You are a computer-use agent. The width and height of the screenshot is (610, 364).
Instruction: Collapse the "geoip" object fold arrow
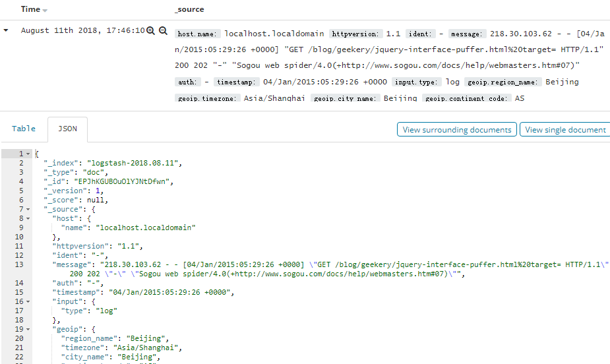tap(28, 329)
